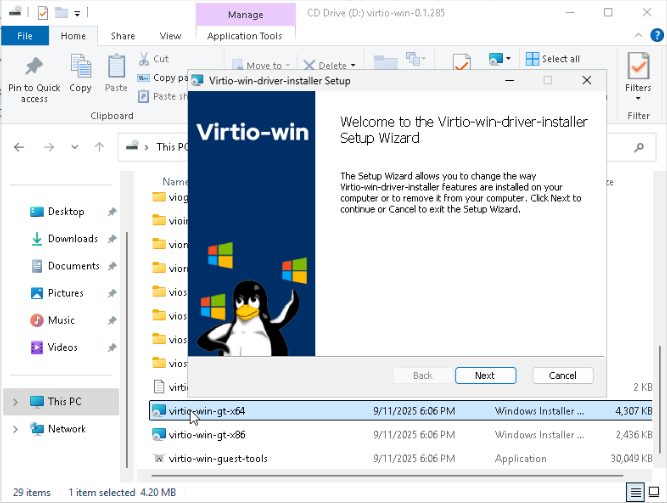667x503 pixels.
Task: Select This PC in navigation pane
Action: [x=61, y=401]
